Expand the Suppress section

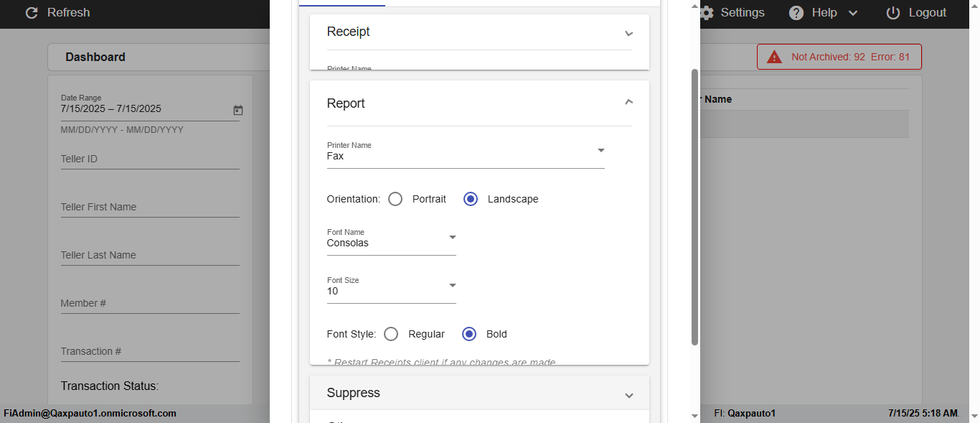[x=629, y=395]
